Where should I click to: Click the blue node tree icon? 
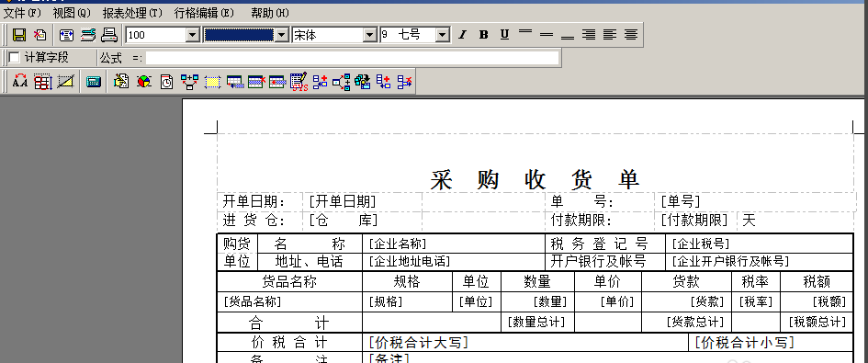[190, 82]
